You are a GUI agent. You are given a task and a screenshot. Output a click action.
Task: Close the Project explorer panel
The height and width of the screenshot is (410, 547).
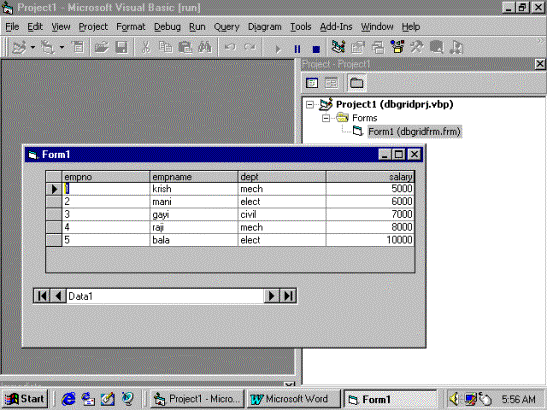pyautogui.click(x=540, y=64)
